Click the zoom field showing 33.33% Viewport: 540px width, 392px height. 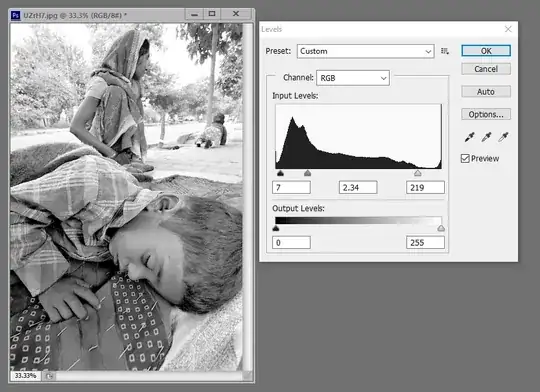click(x=25, y=375)
